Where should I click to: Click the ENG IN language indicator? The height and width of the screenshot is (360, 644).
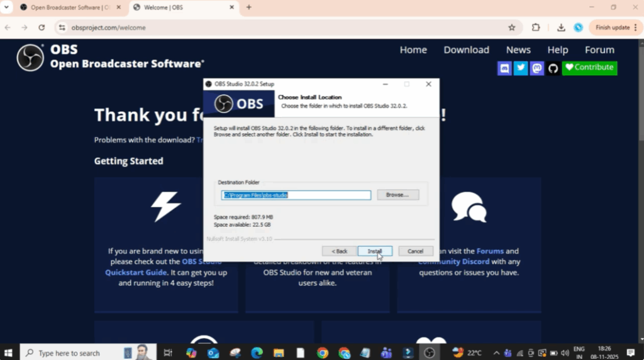pyautogui.click(x=579, y=352)
